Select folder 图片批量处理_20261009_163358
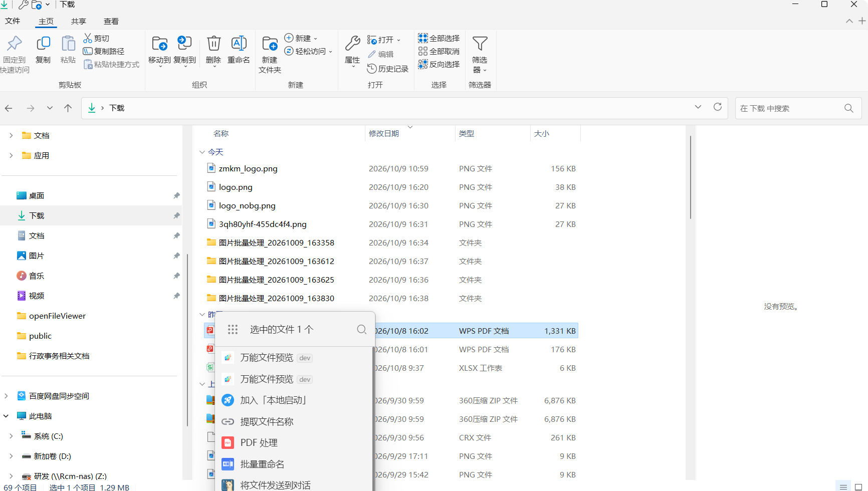 [277, 243]
